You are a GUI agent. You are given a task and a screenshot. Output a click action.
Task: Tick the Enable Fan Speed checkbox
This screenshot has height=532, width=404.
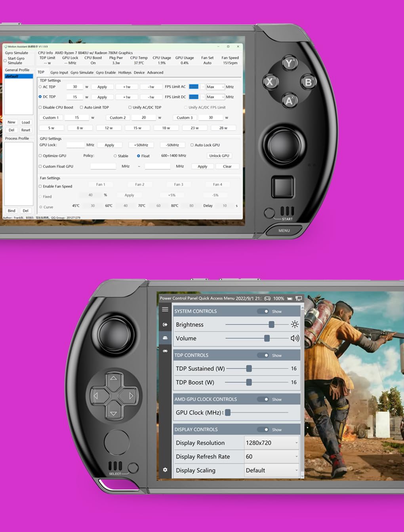[40, 186]
